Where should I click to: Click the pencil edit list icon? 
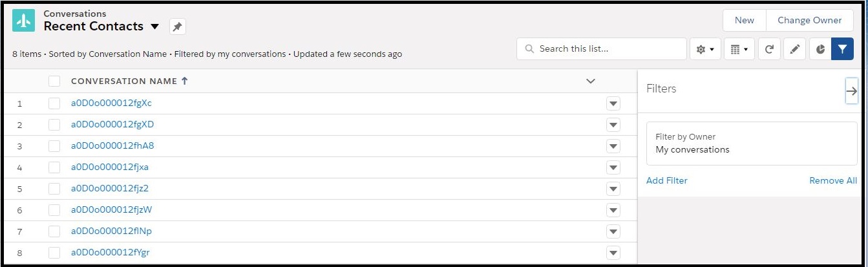point(794,49)
